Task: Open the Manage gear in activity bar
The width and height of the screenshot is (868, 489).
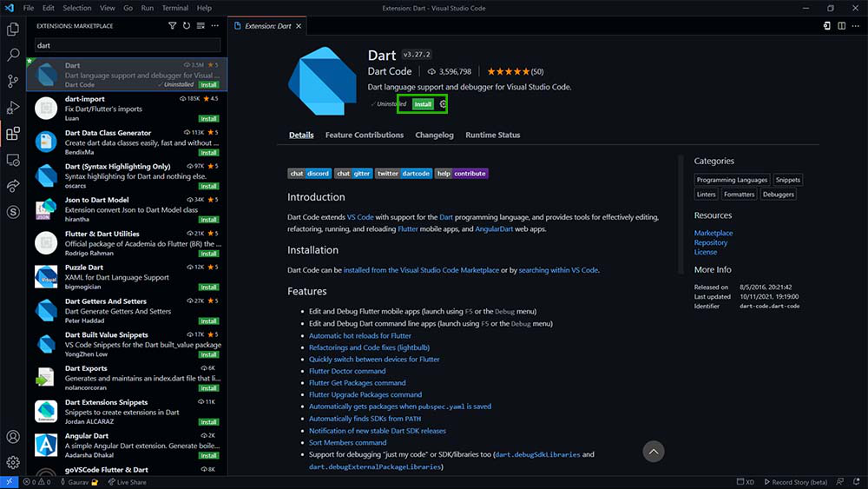Action: pos(13,462)
